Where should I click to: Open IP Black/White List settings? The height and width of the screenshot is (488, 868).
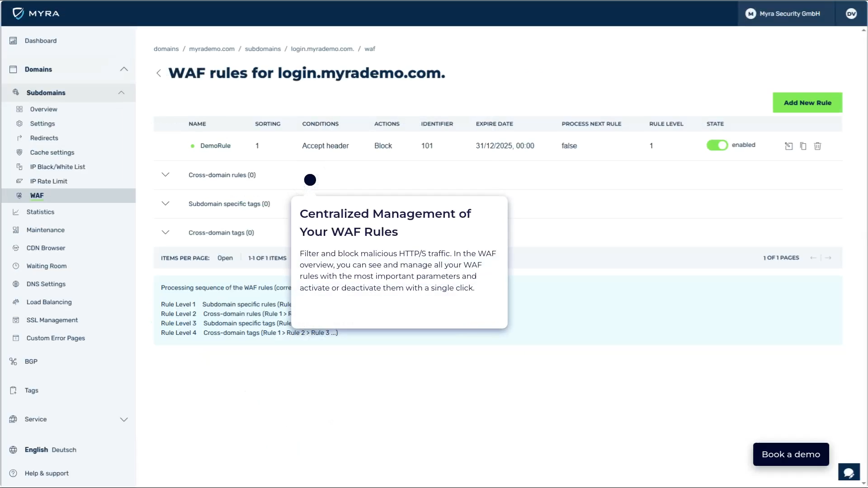[x=57, y=167]
